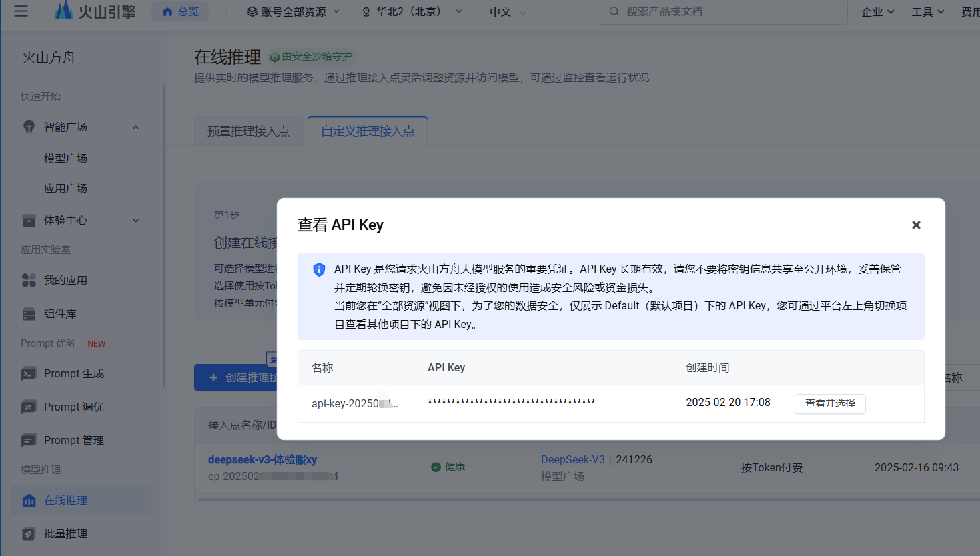Click the 2025-02-20 17:08 creation time
Screen dimensions: 980x556
coord(728,402)
